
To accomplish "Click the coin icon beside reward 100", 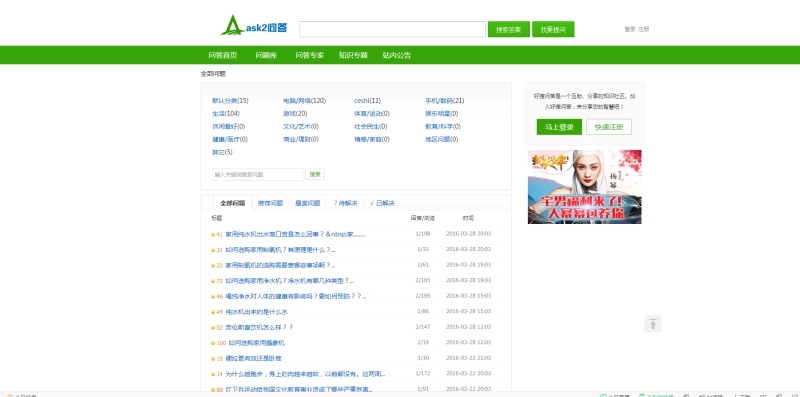I will point(213,343).
